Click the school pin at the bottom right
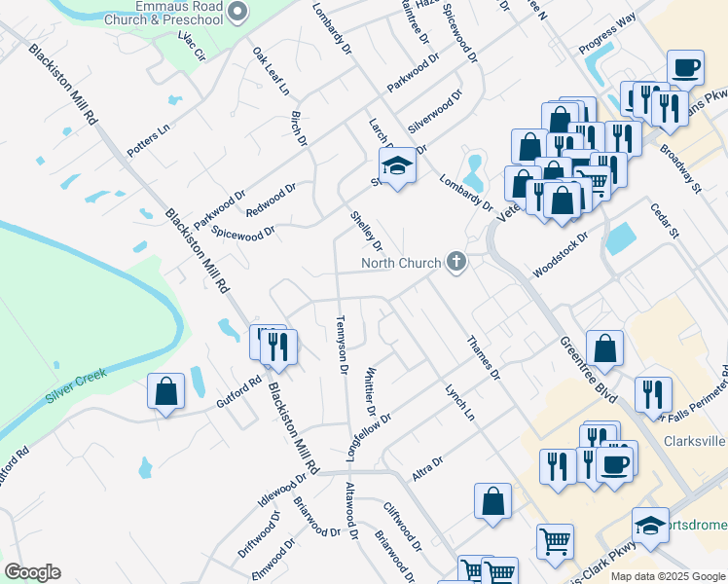The image size is (728, 584). pos(650,526)
